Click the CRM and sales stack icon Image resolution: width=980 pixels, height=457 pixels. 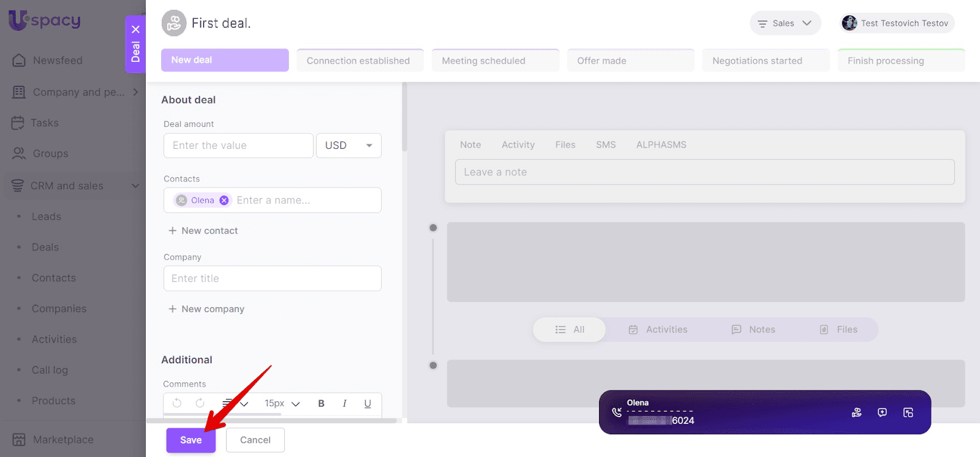coord(18,186)
